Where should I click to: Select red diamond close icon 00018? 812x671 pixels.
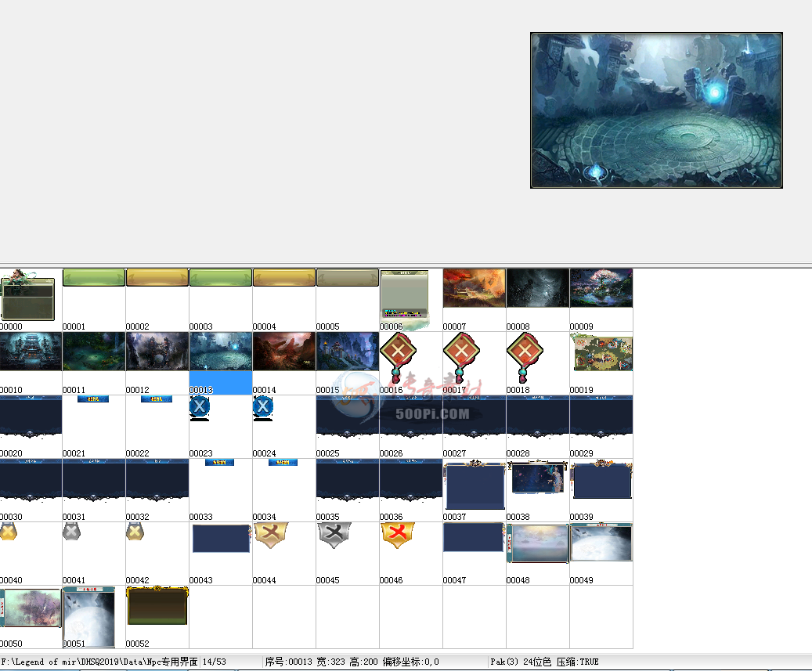(525, 357)
